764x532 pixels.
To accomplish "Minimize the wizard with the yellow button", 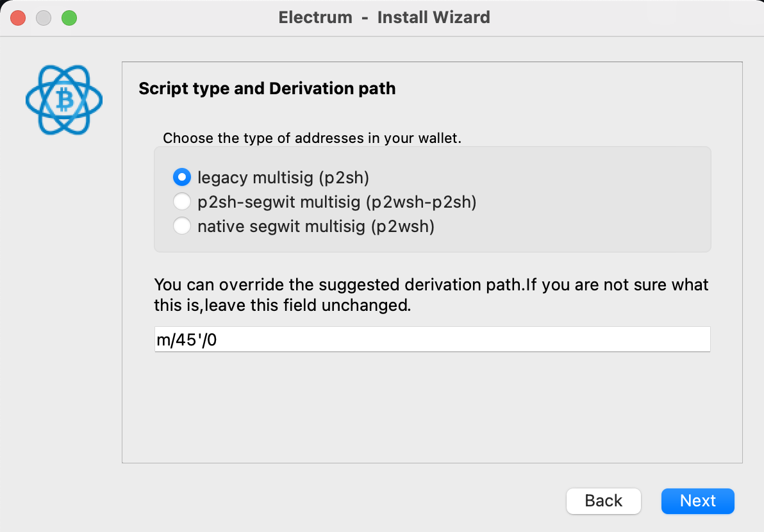I will click(x=43, y=17).
